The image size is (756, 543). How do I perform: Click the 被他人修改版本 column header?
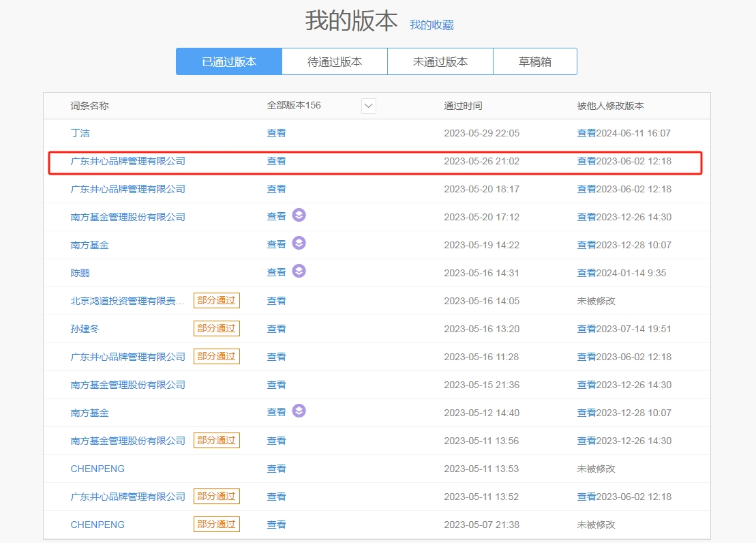coord(610,106)
